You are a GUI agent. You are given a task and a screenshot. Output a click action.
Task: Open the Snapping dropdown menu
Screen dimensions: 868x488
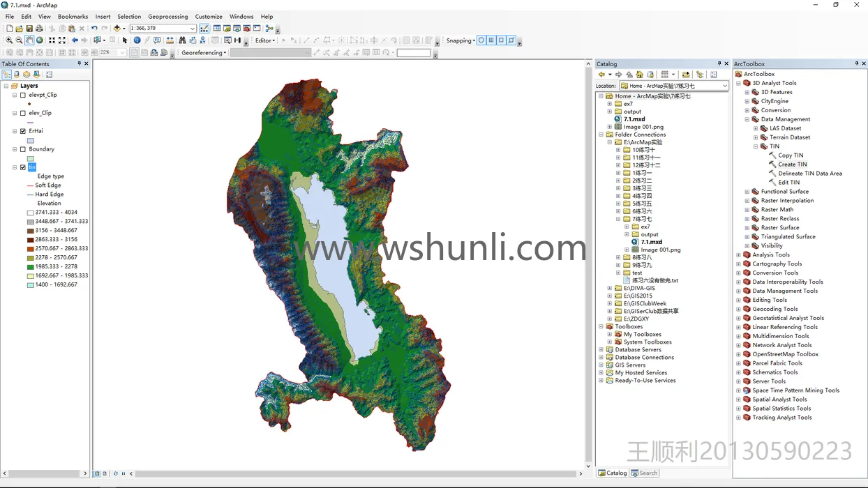tap(461, 40)
